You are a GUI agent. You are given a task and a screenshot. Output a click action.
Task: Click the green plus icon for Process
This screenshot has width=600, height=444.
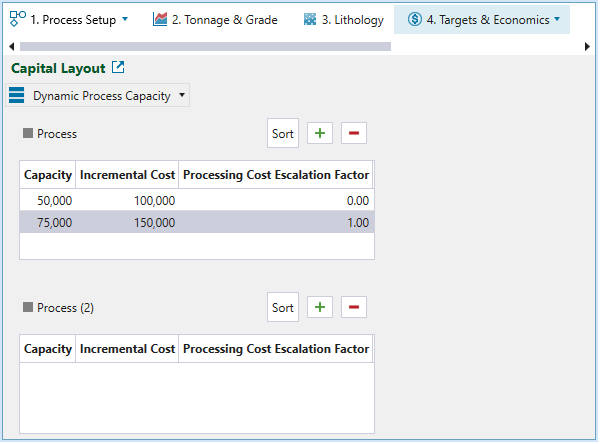(x=319, y=133)
